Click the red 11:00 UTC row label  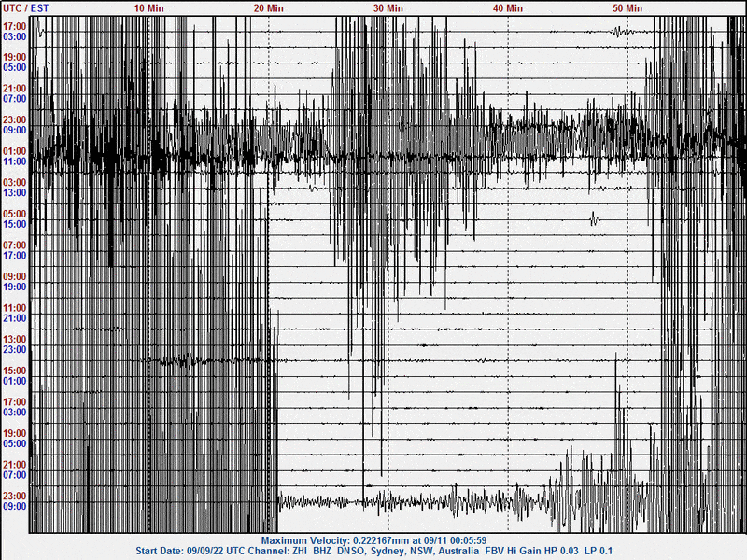[14, 308]
